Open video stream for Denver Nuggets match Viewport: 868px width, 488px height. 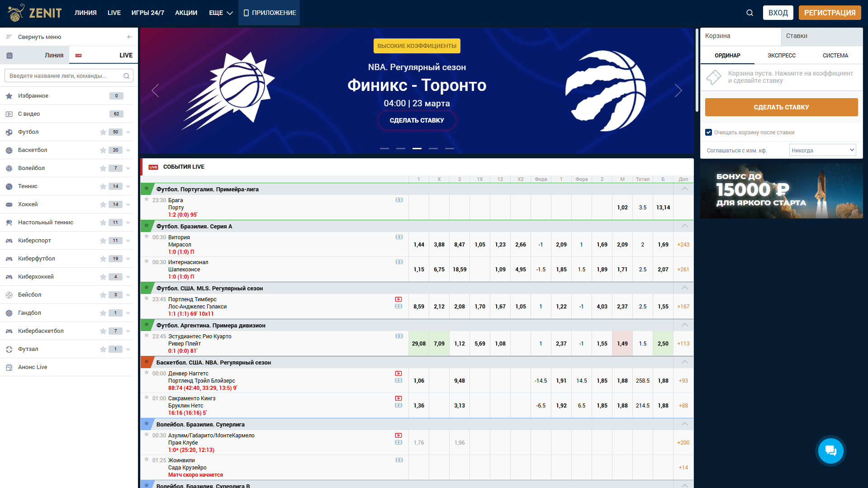point(398,374)
